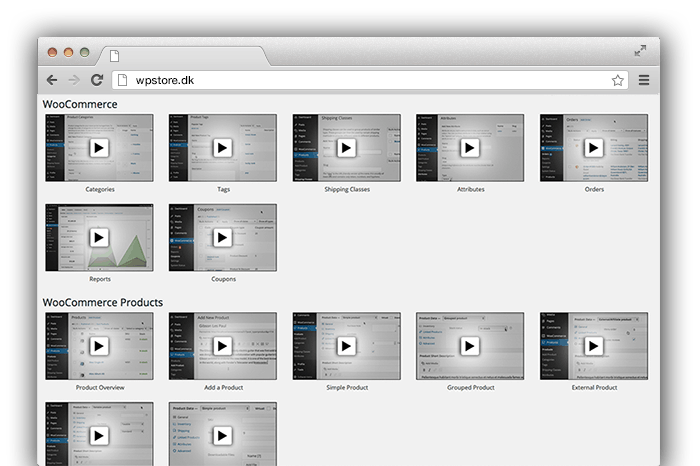Click the page icon in the address bar
The image size is (700, 466).
pos(122,80)
